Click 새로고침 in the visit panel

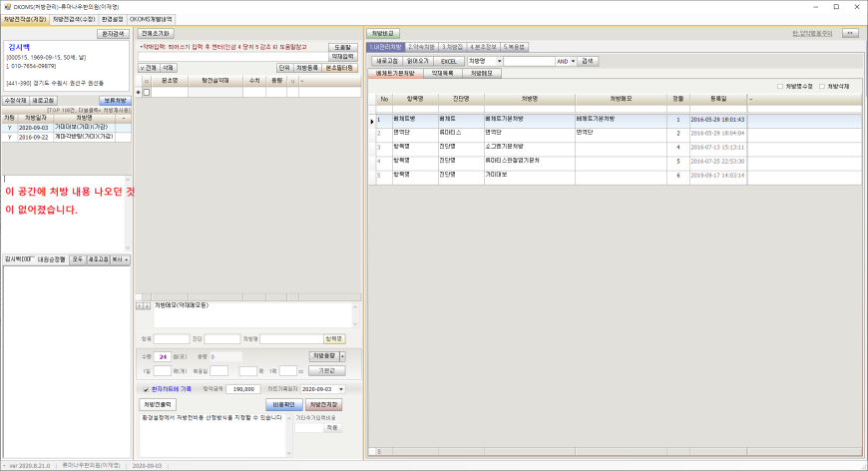[98, 259]
